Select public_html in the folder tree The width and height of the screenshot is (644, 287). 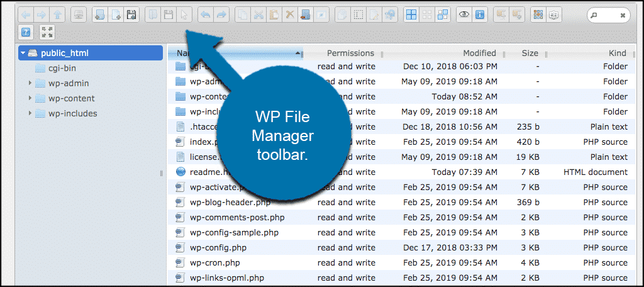pos(91,53)
